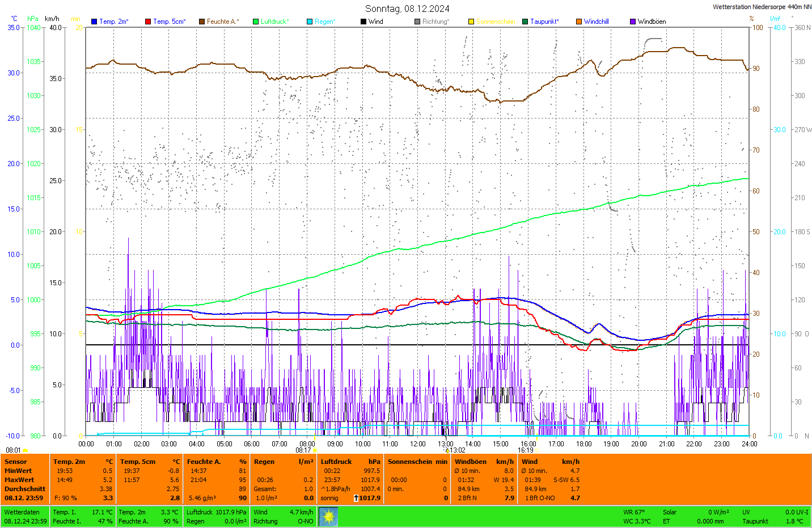This screenshot has height=528, width=812.
Task: Click the 16:19 sunset time marker
Action: [x=526, y=450]
